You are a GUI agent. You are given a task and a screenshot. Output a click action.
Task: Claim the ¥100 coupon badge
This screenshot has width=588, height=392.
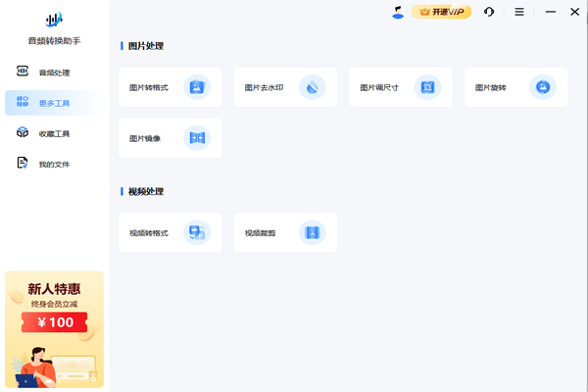click(54, 321)
